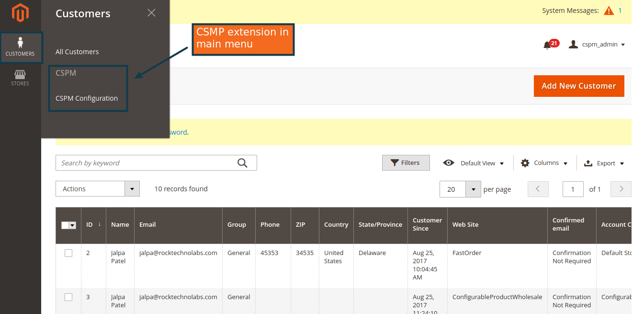
Task: Sort by Confirmed email column header
Action: (572, 224)
